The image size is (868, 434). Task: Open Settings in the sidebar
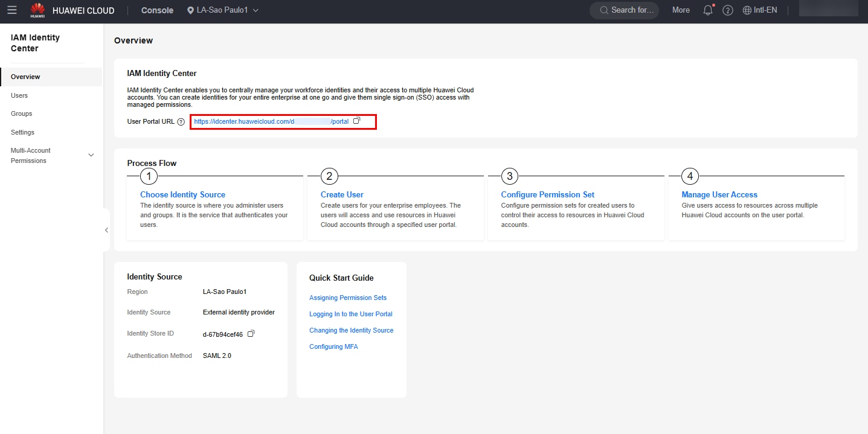pos(23,132)
